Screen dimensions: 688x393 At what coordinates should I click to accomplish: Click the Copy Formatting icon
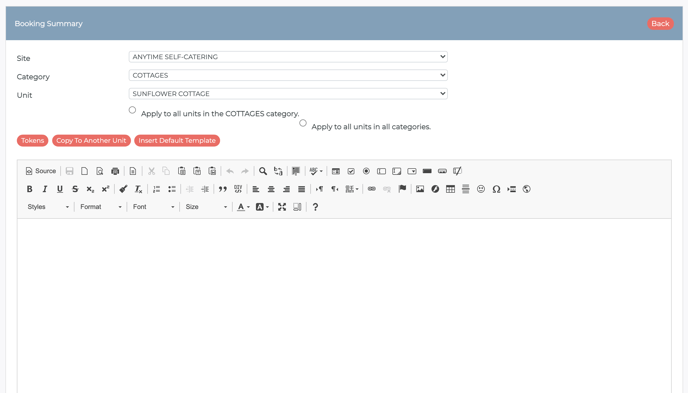(x=123, y=189)
